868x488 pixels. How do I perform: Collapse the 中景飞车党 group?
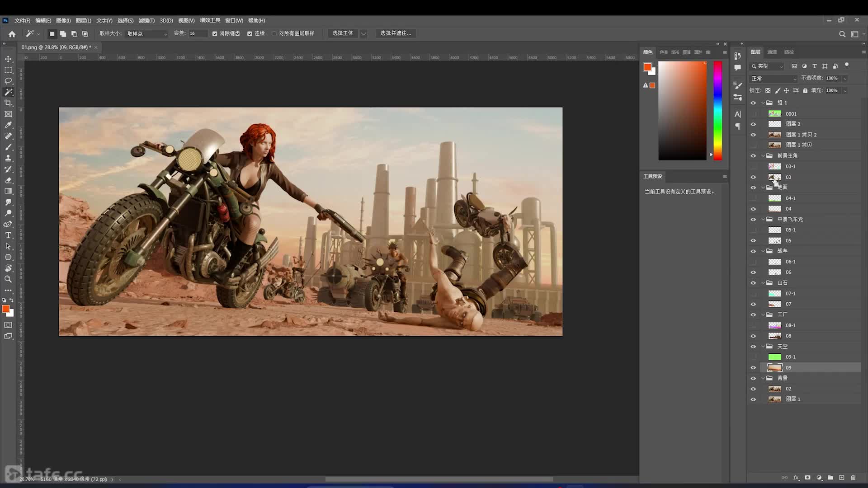pyautogui.click(x=763, y=220)
